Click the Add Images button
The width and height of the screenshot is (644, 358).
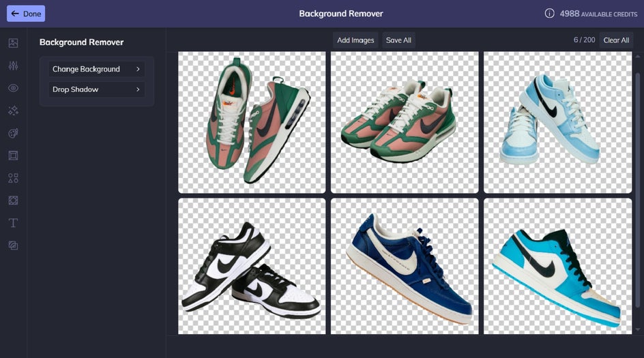coord(355,40)
